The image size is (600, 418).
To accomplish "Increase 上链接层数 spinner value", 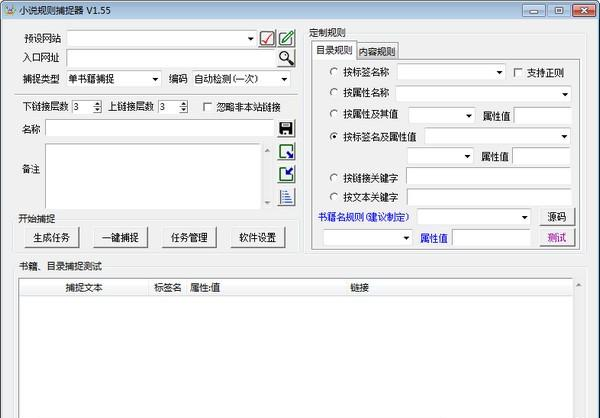I will pyautogui.click(x=183, y=103).
